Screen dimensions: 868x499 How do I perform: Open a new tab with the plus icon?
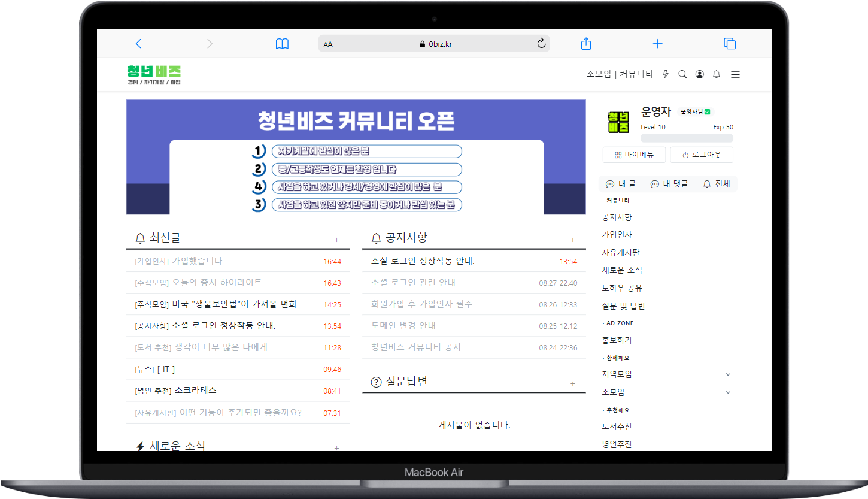tap(657, 43)
